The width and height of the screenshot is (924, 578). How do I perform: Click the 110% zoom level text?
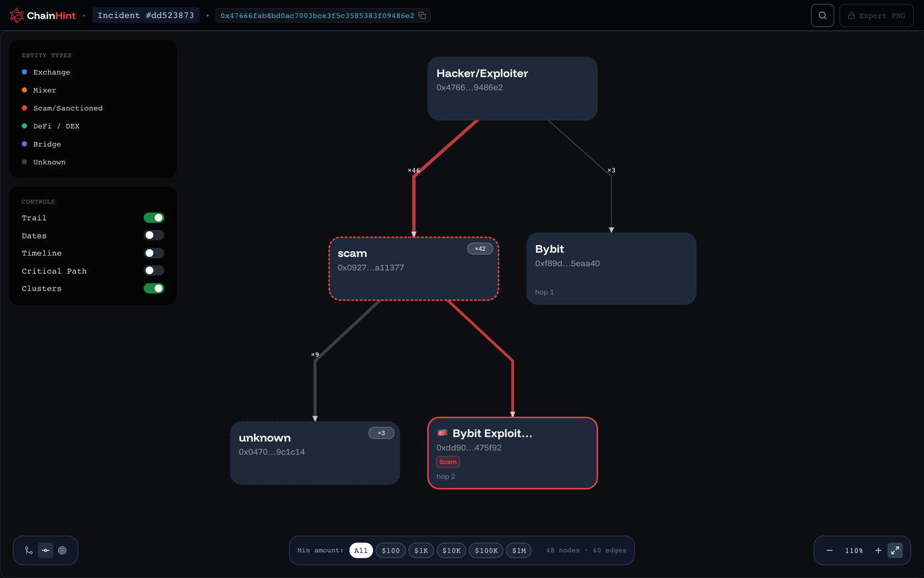pos(854,550)
